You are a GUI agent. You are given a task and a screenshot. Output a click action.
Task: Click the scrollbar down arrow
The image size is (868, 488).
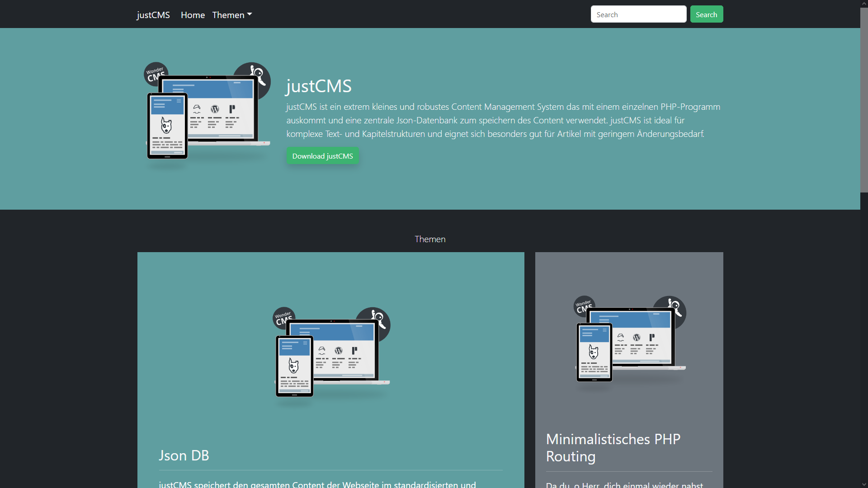coord(864,484)
